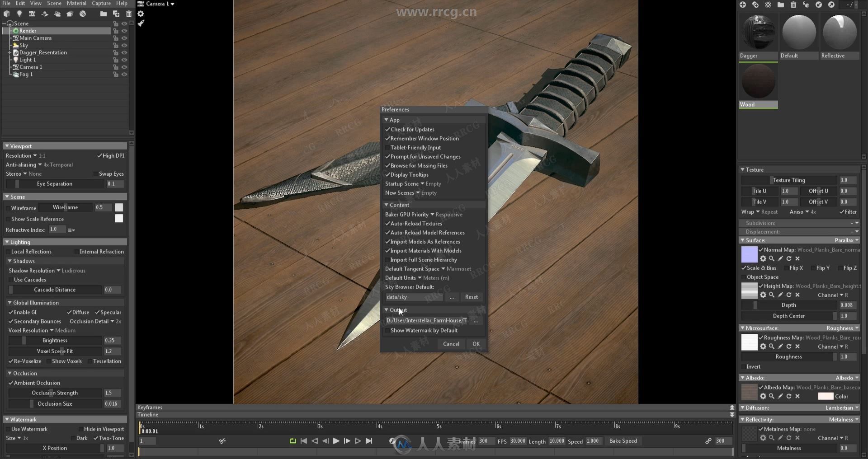Viewport: 868px width, 459px height.
Task: Change Default Tangent Space dropdown
Action: tap(428, 269)
